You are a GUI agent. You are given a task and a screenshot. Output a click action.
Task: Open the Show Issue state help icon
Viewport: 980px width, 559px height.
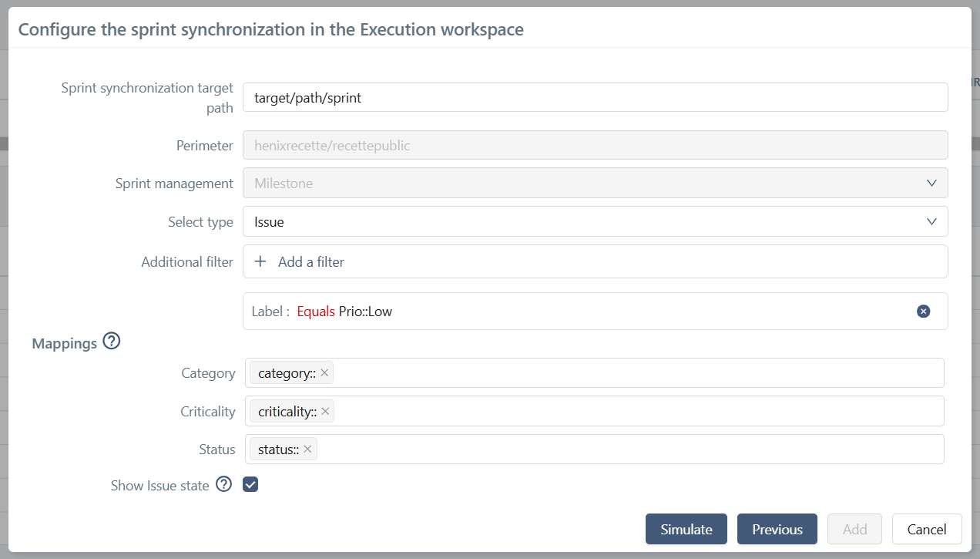tap(223, 484)
